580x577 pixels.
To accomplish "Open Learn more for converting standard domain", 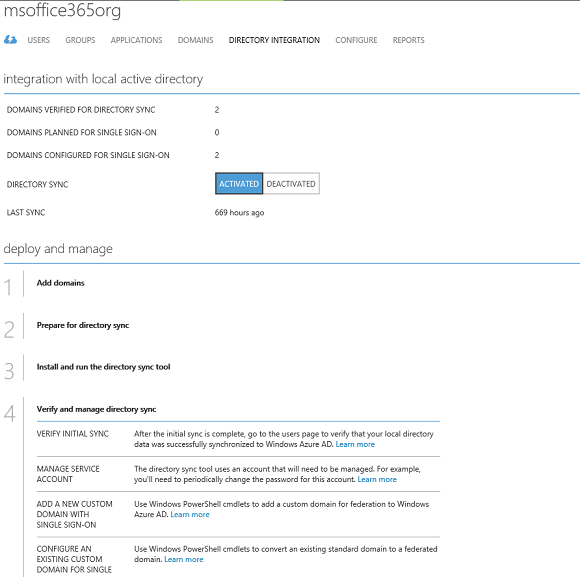I will tap(183, 559).
